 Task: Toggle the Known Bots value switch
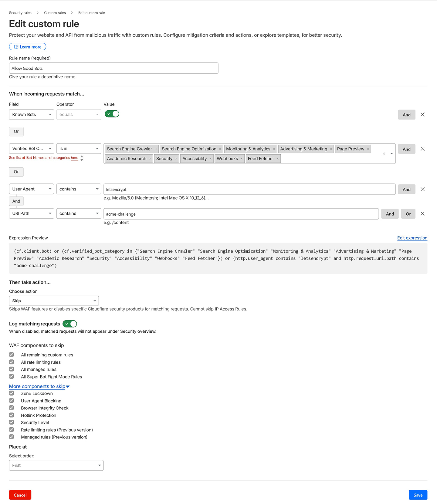112,114
